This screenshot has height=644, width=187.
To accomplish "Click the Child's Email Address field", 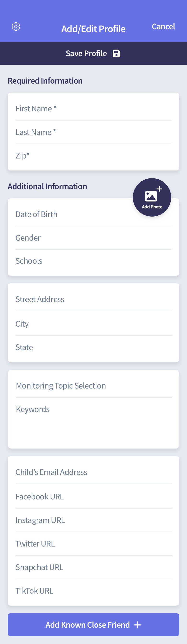I will tap(93, 472).
